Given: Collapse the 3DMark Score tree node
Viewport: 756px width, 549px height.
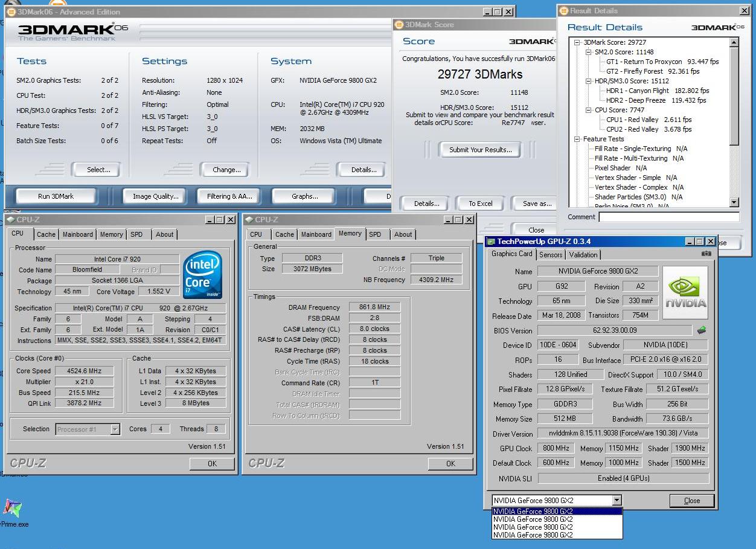Looking at the screenshot, I should pyautogui.click(x=577, y=42).
